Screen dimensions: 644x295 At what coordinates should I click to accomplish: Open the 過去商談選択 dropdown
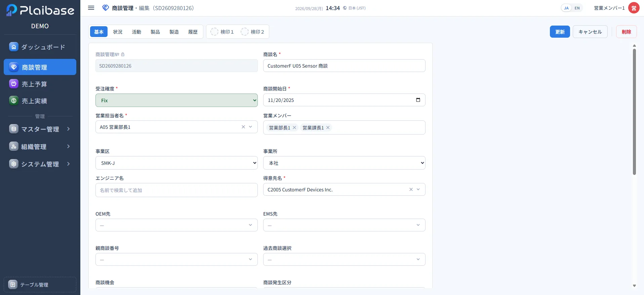coord(344,259)
